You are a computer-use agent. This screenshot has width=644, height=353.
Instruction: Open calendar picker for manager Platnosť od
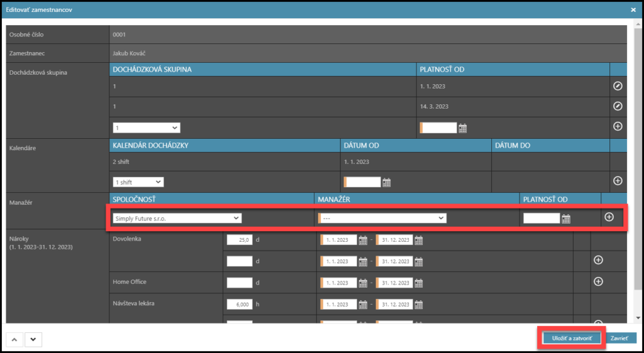[566, 219]
